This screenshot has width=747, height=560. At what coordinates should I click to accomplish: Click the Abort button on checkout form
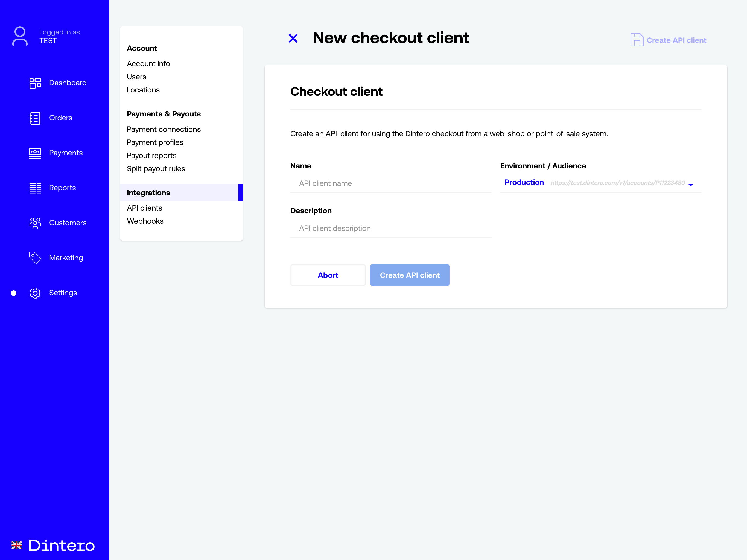coord(328,275)
